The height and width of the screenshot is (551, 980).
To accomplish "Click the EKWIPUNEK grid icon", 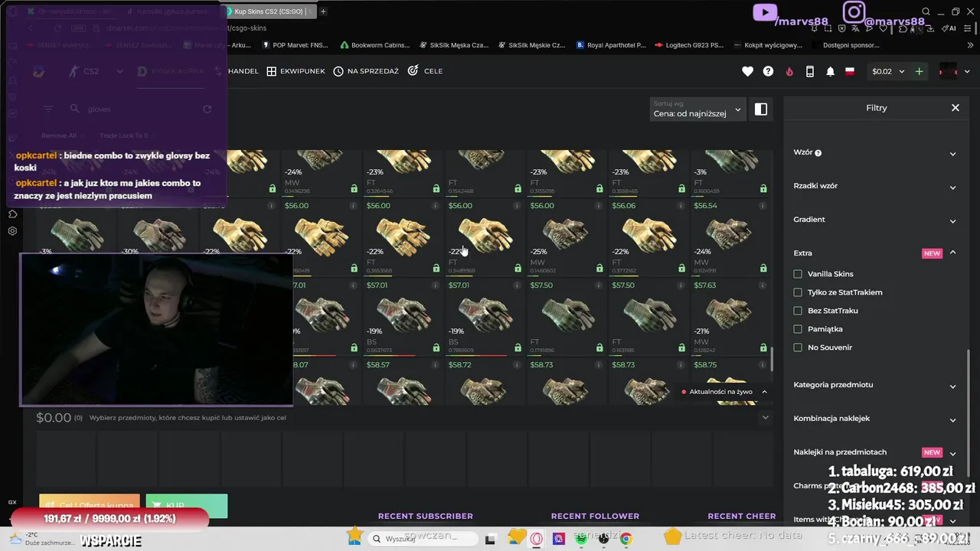I will tap(271, 71).
